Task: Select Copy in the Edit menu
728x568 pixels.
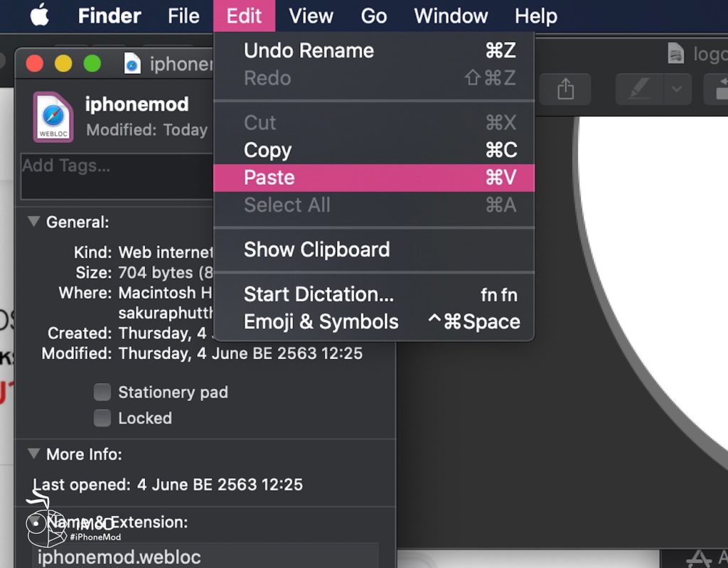Action: coord(267,150)
